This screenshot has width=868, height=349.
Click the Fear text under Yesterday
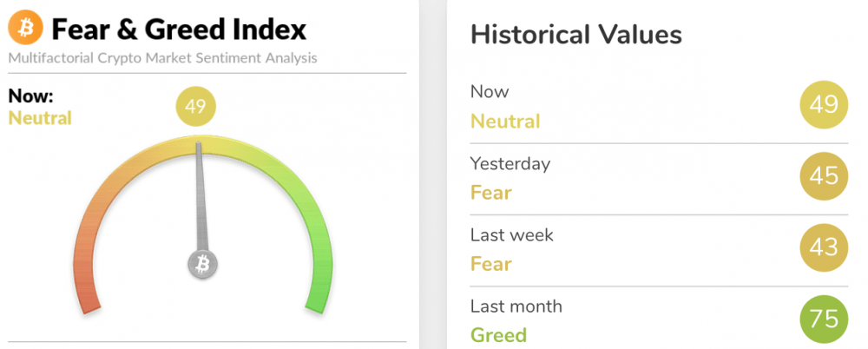[491, 193]
